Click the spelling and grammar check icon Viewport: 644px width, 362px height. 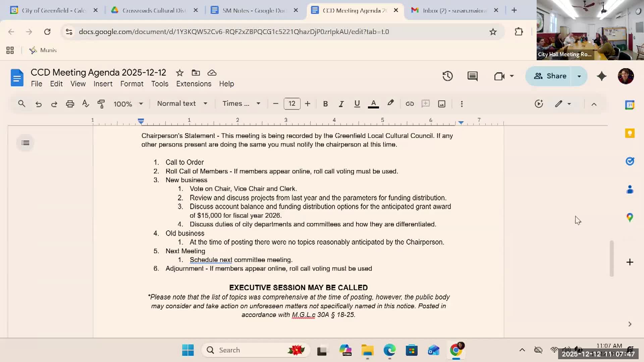86,104
